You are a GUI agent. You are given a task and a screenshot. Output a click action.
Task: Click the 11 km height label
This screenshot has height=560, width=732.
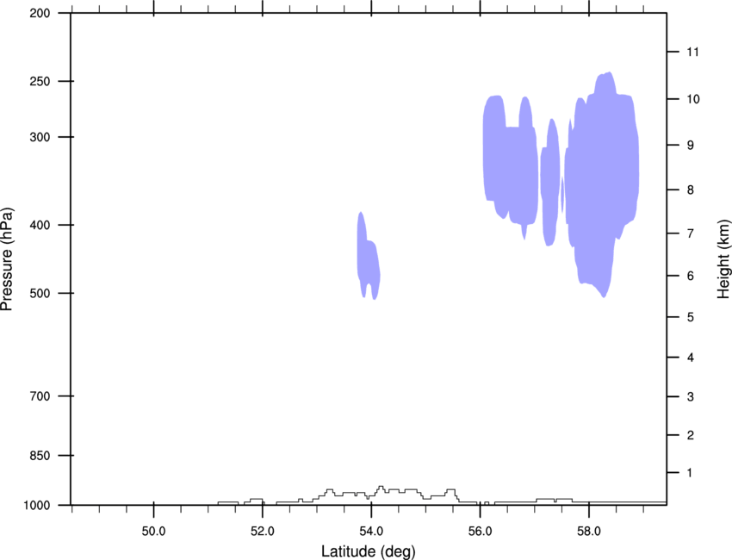point(692,52)
